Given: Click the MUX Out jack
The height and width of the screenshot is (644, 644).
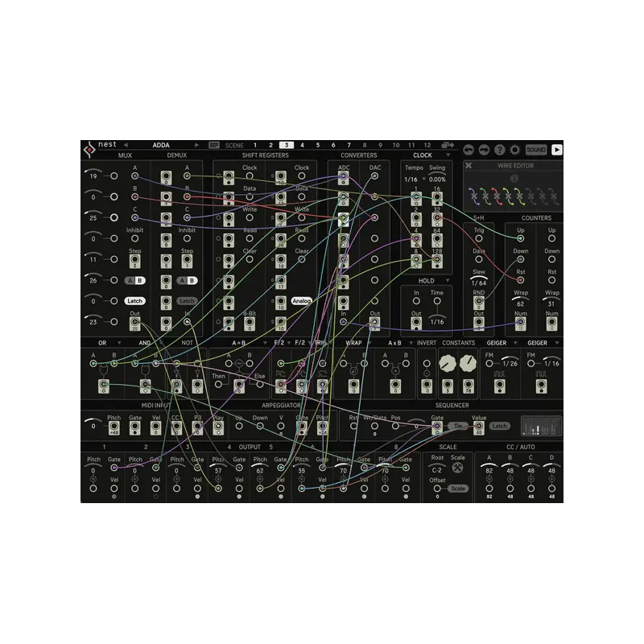Looking at the screenshot, I should pos(134,324).
